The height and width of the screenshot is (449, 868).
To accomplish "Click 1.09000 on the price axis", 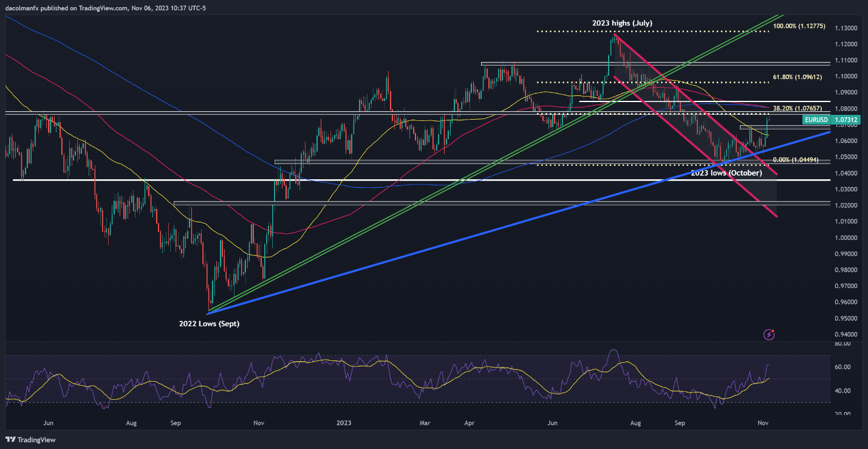I will click(x=847, y=92).
